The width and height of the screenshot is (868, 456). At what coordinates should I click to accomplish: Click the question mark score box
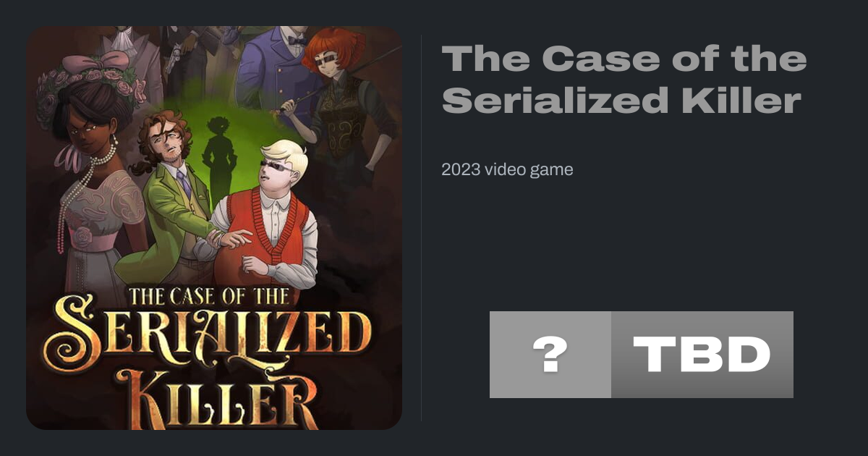pos(550,355)
